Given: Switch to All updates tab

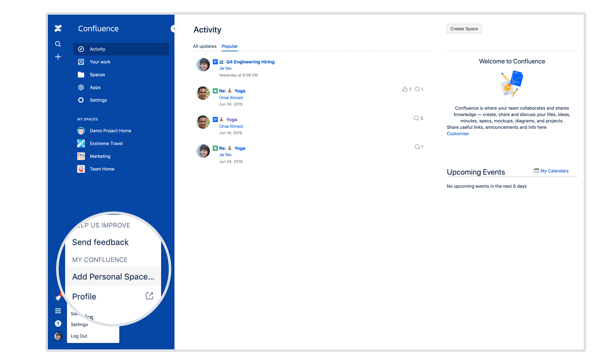Looking at the screenshot, I should pyautogui.click(x=204, y=46).
